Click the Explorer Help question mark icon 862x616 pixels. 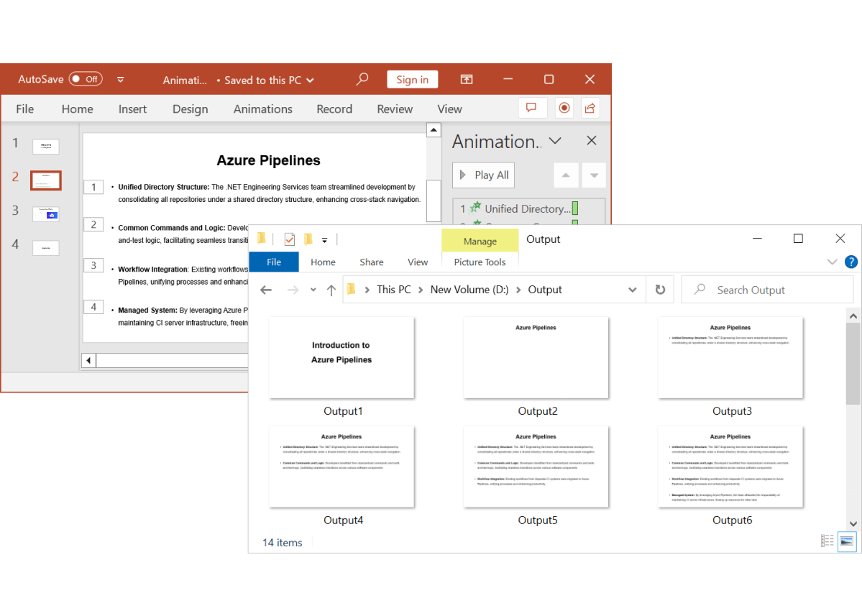pyautogui.click(x=850, y=262)
